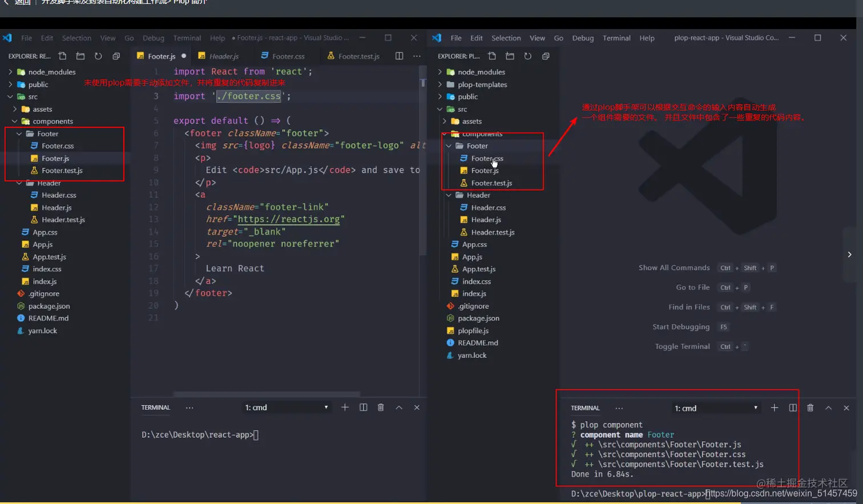The width and height of the screenshot is (863, 504).
Task: Open terminal panel more options in left window
Action: point(189,408)
